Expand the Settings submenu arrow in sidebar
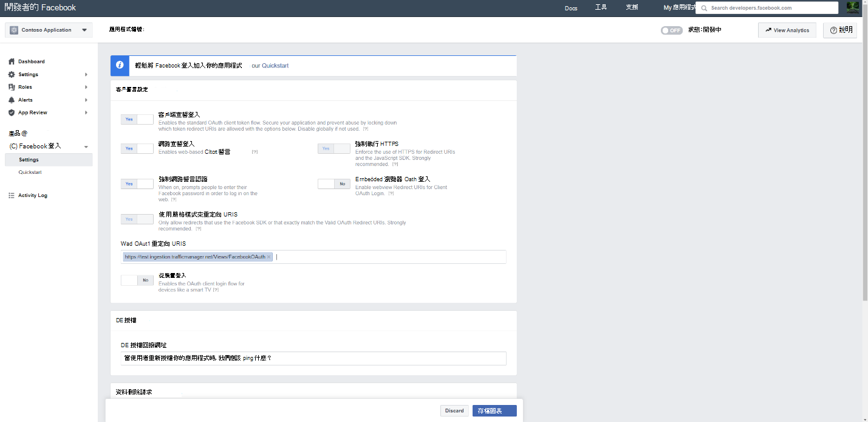Screen dimensions: 868x422 (86, 74)
